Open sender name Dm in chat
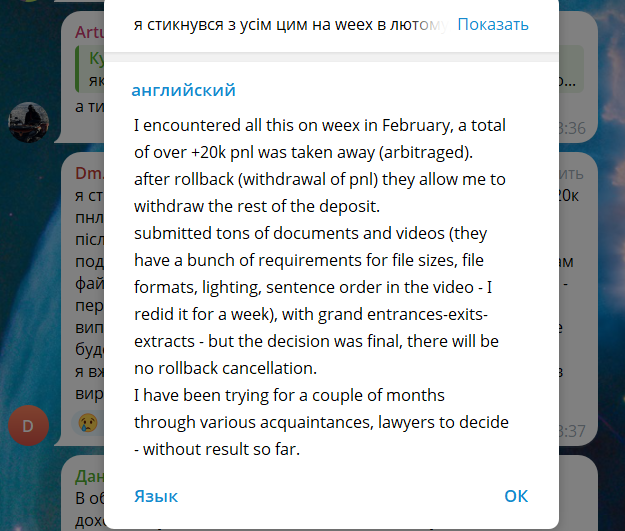This screenshot has height=531, width=625. coord(89,173)
